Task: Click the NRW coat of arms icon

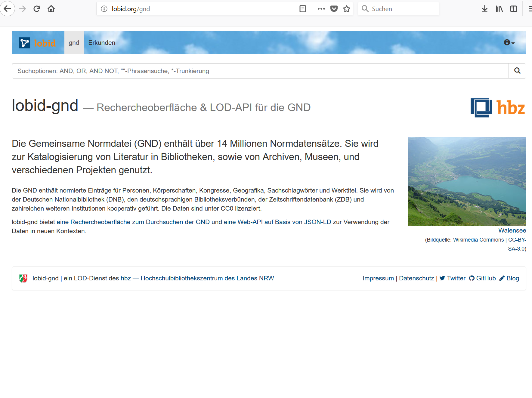Action: [23, 278]
